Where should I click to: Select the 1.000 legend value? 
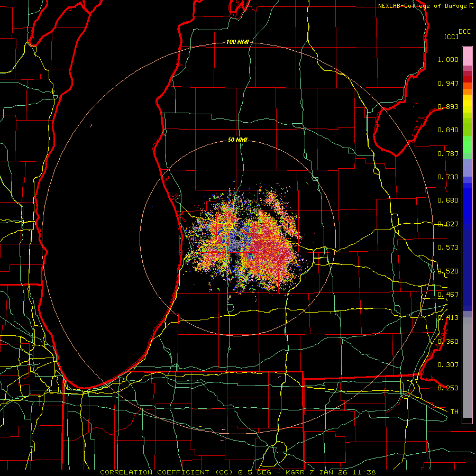(x=448, y=59)
